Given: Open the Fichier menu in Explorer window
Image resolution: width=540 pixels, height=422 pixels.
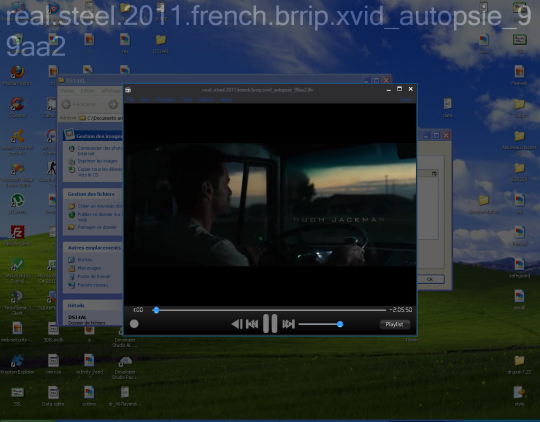Looking at the screenshot, I should tap(68, 91).
